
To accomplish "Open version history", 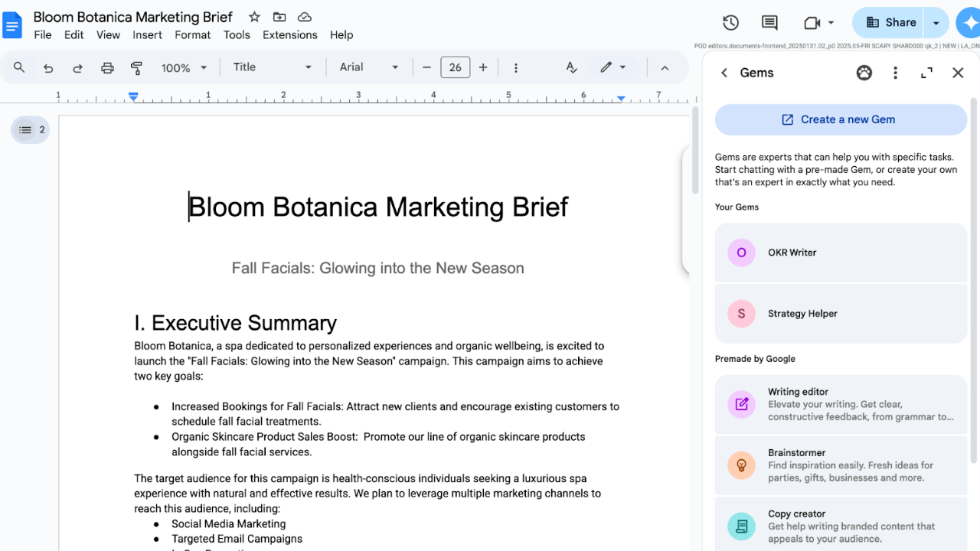I will coord(730,22).
